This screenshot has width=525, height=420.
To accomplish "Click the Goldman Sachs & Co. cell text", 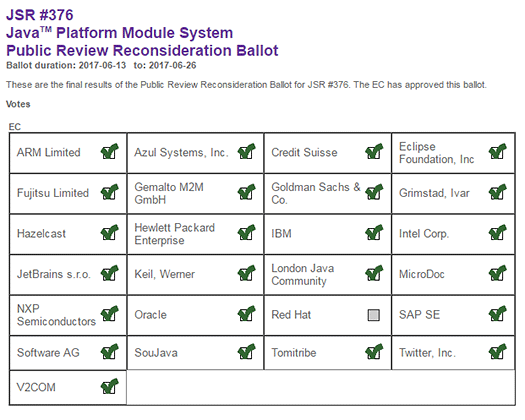I will pyautogui.click(x=316, y=193).
